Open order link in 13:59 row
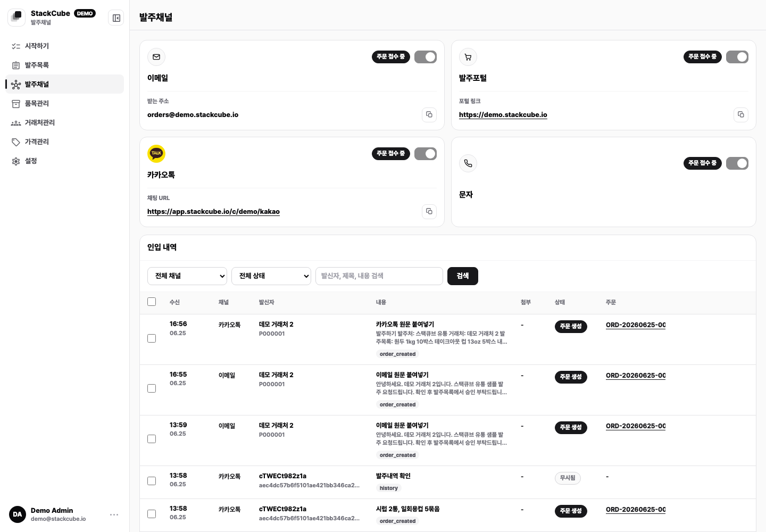Screen dimensions: 766x532 [x=636, y=426]
